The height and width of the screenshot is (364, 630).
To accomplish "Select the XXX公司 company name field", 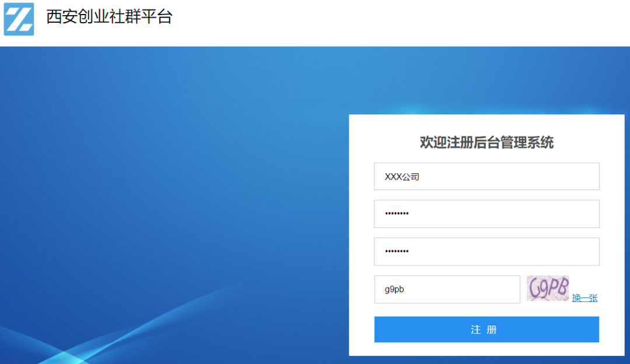I will tap(487, 176).
